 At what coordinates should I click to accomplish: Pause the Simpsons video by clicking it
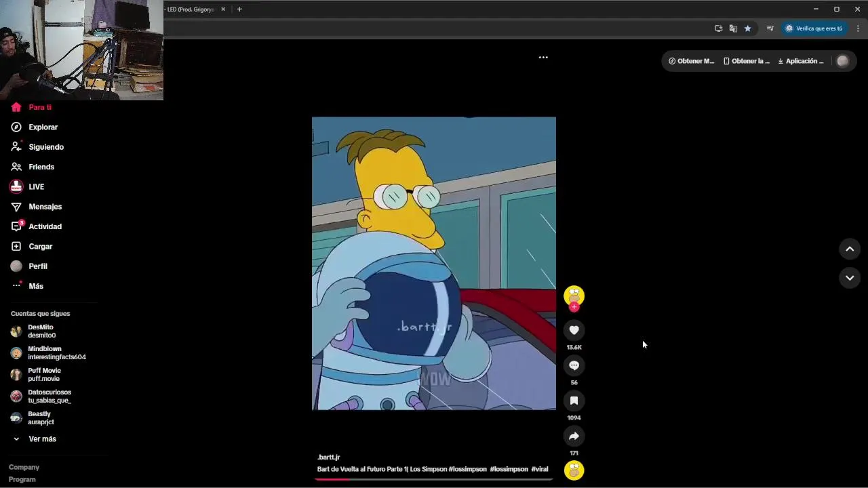pyautogui.click(x=434, y=264)
